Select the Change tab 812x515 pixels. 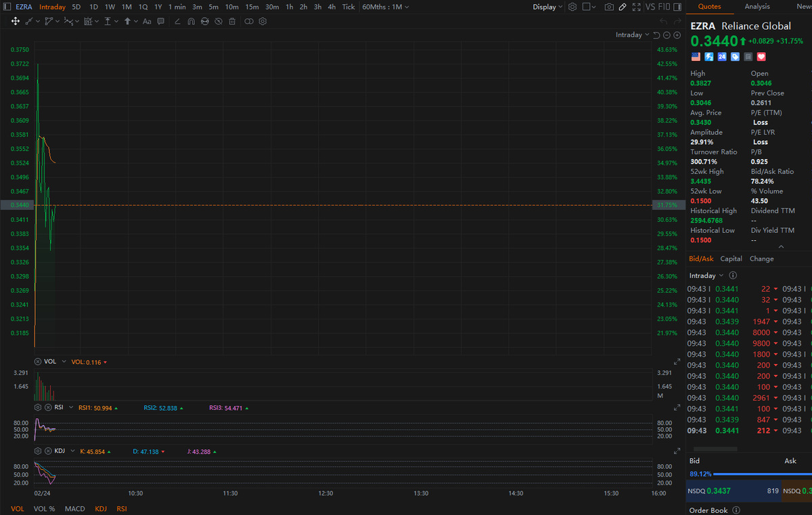[x=762, y=259]
